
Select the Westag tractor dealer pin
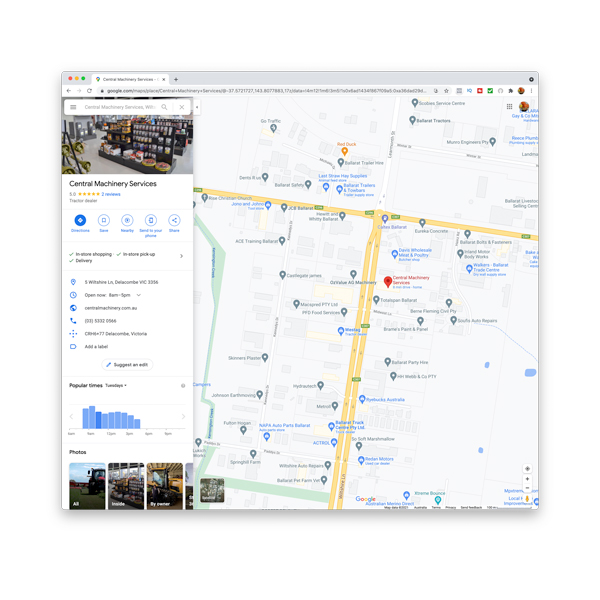click(341, 331)
